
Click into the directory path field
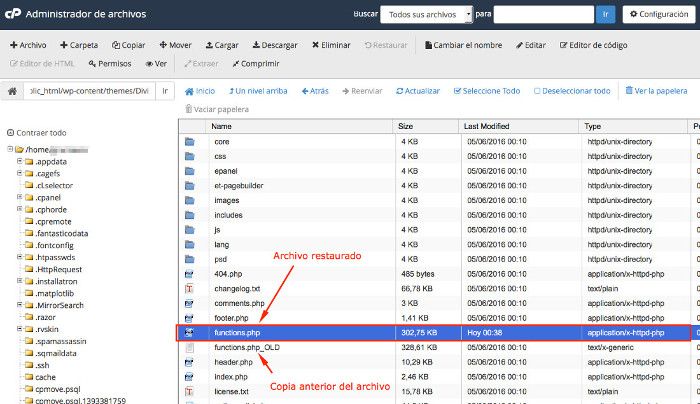tap(89, 91)
